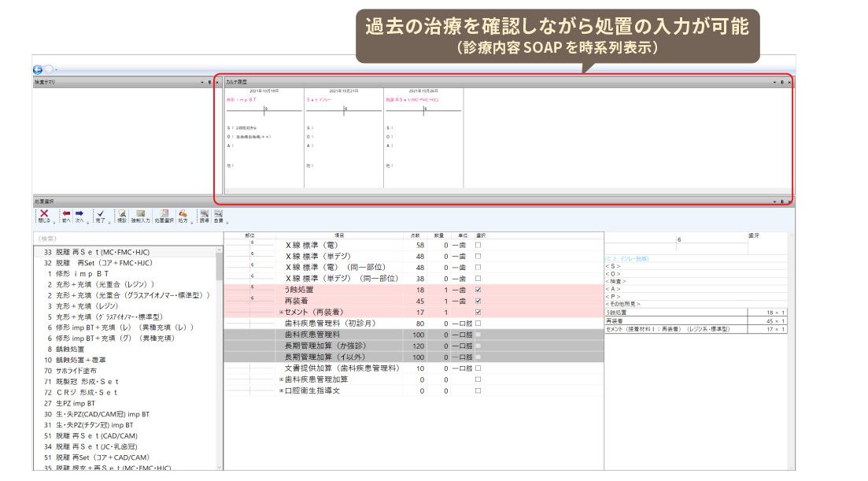Expand the セメント（再装着） row
This screenshot has height=481, width=868.
[x=281, y=313]
